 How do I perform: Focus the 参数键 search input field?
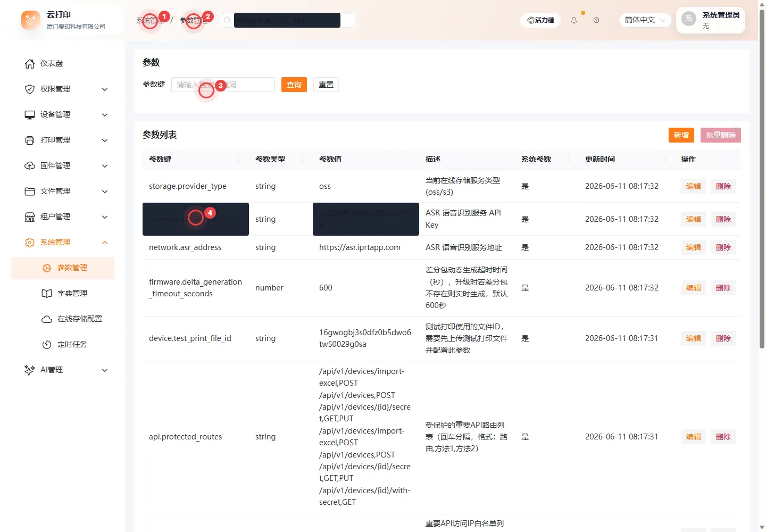(223, 85)
